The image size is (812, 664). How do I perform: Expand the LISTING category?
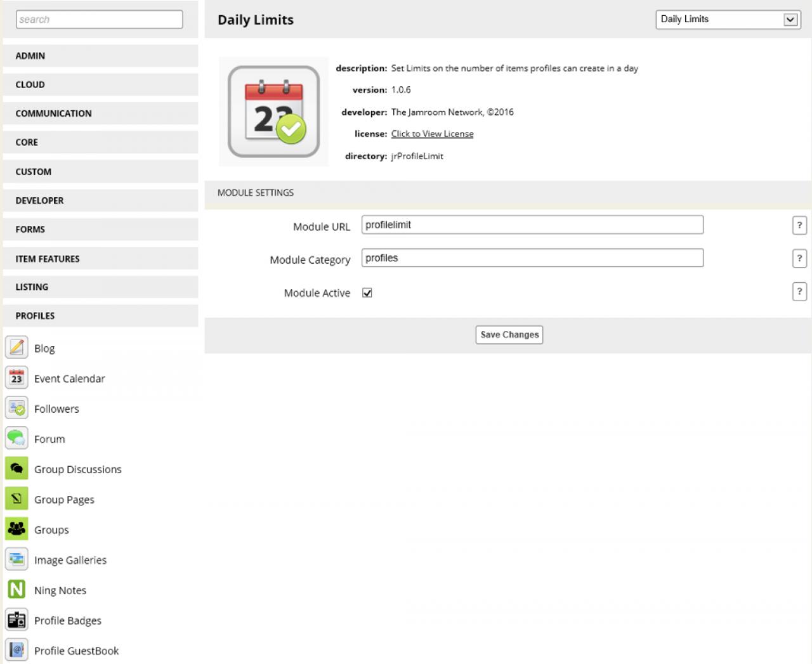[x=100, y=287]
